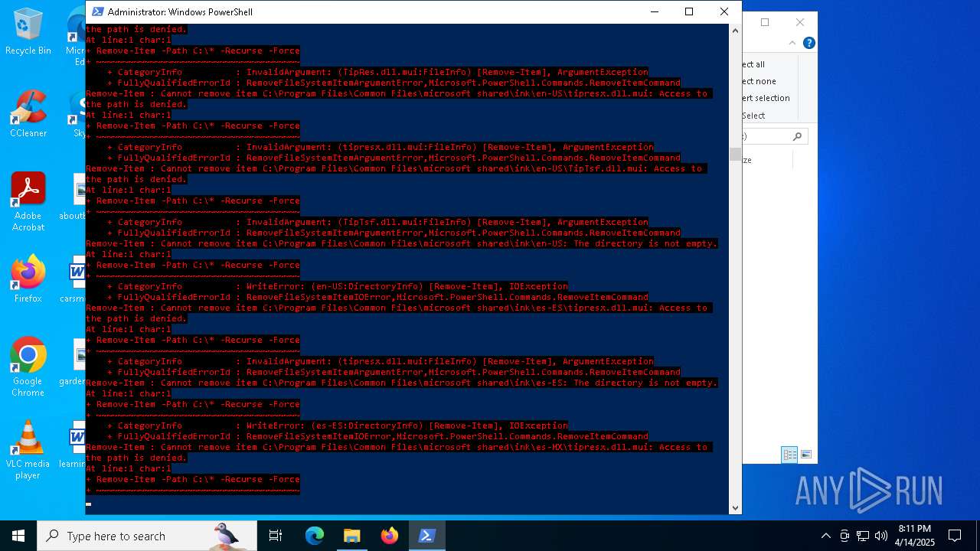Open the Recycle Bin desktop icon

tap(28, 32)
